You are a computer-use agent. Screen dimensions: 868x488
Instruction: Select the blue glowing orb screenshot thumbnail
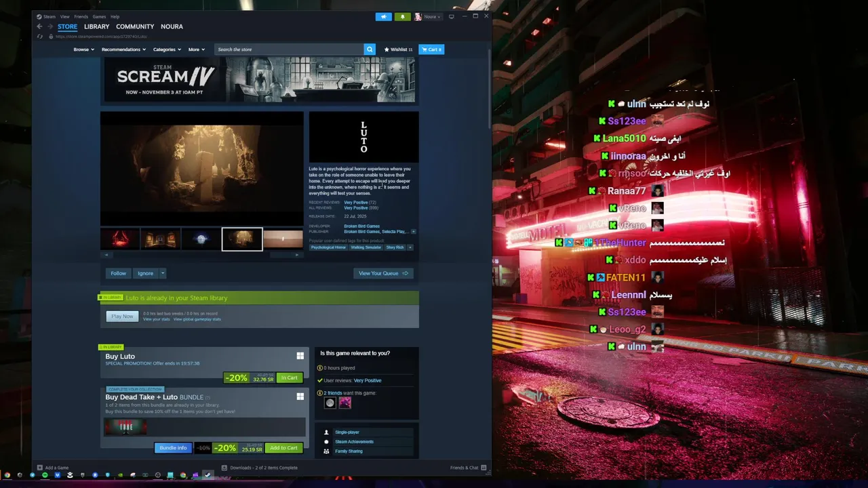[x=201, y=239]
